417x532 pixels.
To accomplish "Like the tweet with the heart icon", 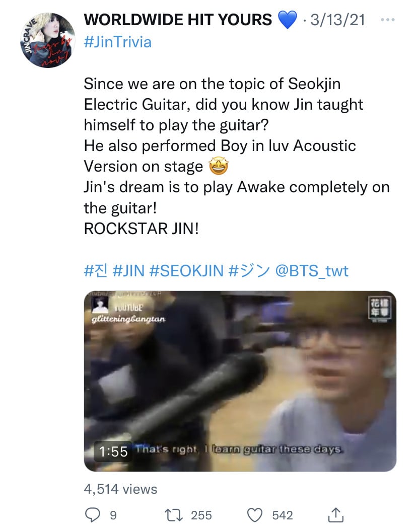I will tap(254, 515).
